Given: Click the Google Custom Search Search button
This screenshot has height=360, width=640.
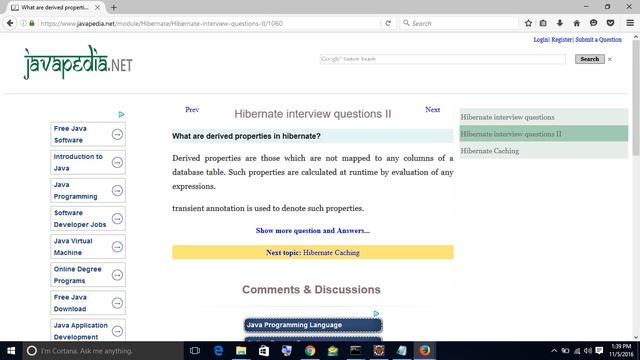Looking at the screenshot, I should (x=589, y=59).
